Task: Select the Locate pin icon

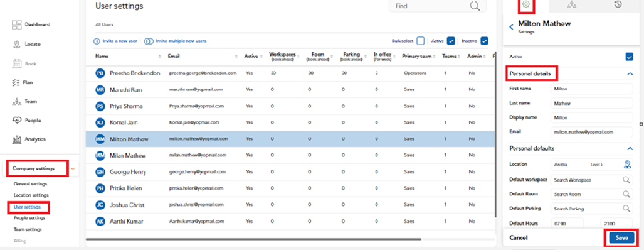Action: coord(16,44)
